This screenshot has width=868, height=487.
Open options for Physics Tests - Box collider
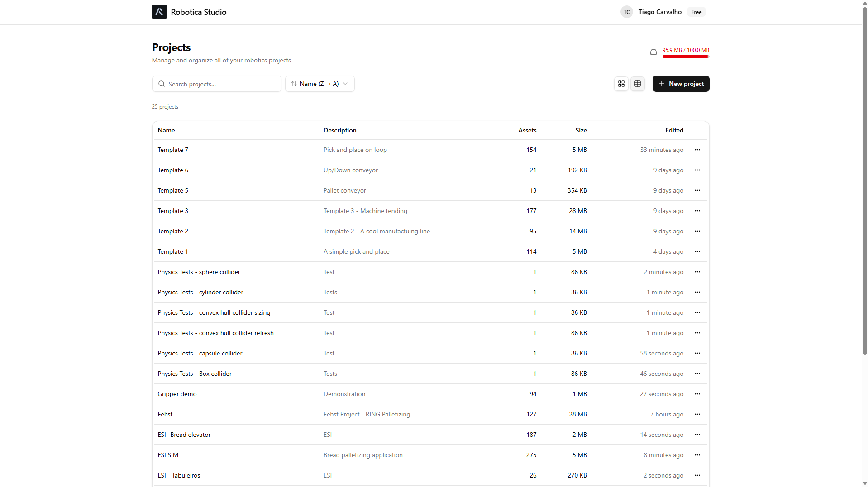[x=697, y=374]
